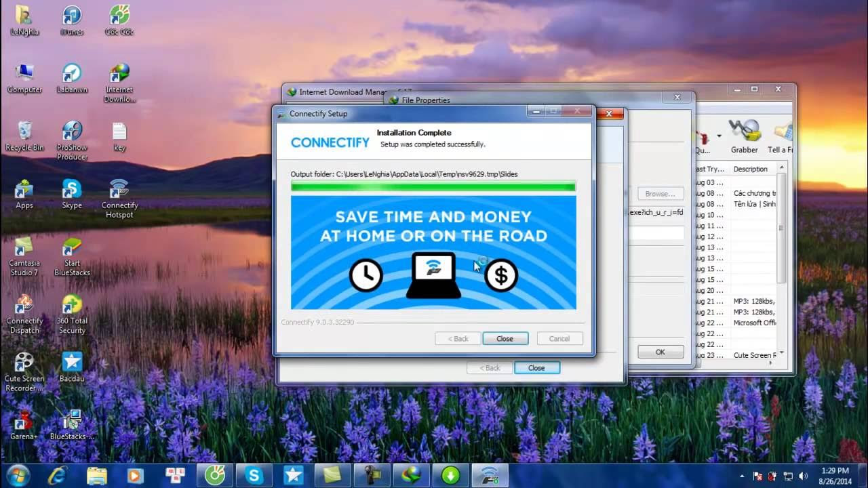Select the 'Các chương tr' download row
868x488 pixels.
pyautogui.click(x=736, y=193)
